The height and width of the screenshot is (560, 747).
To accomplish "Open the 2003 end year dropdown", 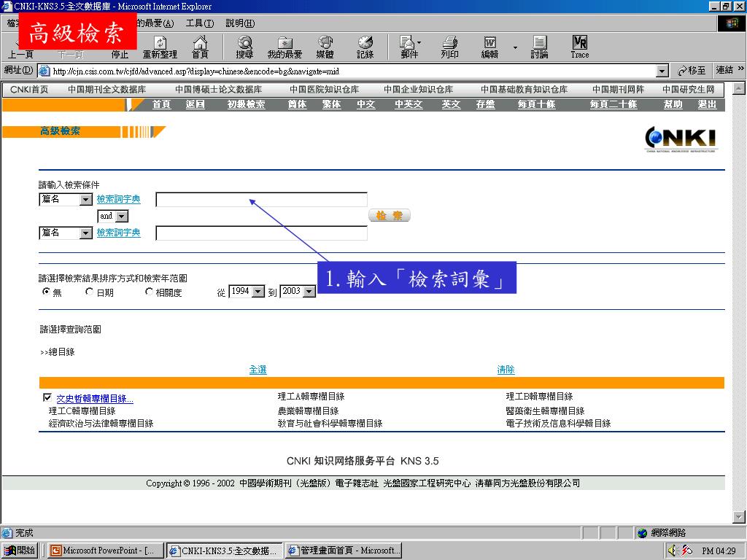I will coord(309,292).
